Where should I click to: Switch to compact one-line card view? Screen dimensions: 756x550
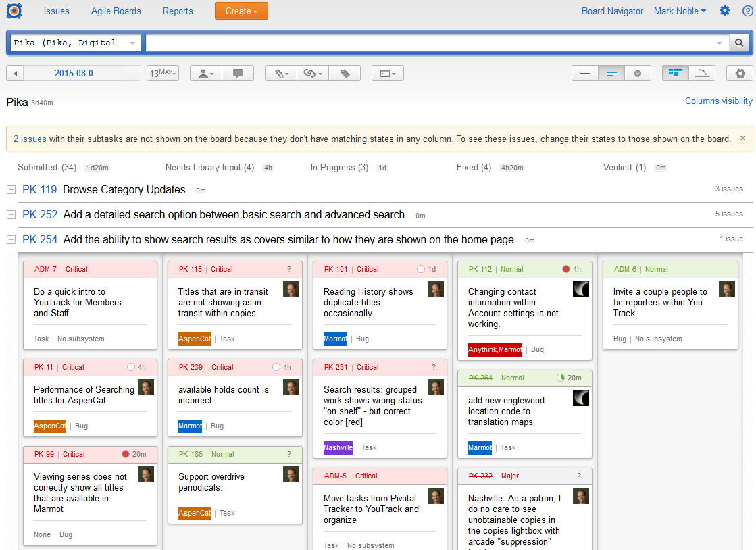(x=585, y=73)
